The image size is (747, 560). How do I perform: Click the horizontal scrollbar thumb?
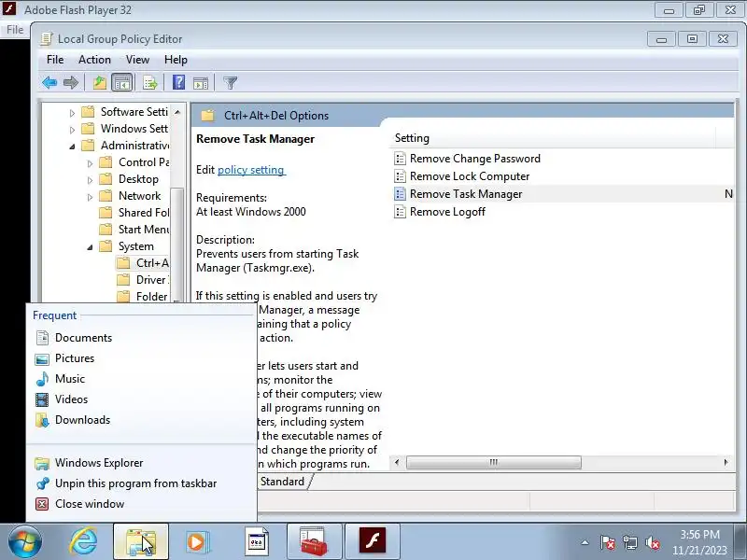(494, 462)
